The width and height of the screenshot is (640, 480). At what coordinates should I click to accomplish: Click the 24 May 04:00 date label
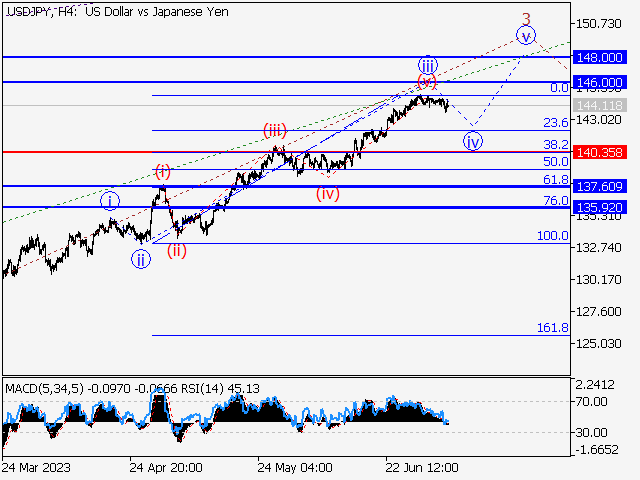[294, 467]
